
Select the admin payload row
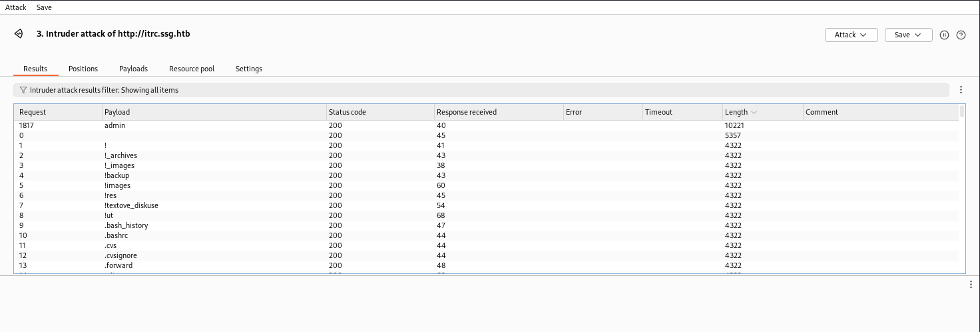(487, 125)
